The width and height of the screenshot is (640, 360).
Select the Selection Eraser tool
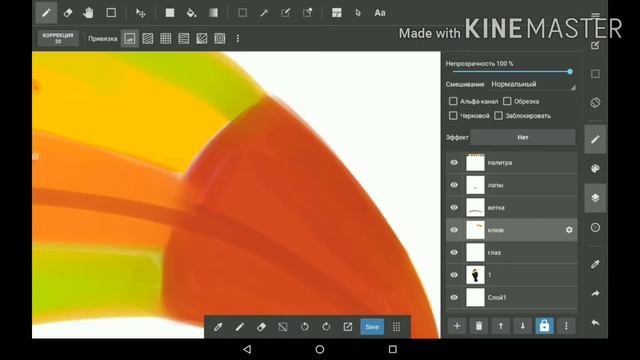[307, 13]
